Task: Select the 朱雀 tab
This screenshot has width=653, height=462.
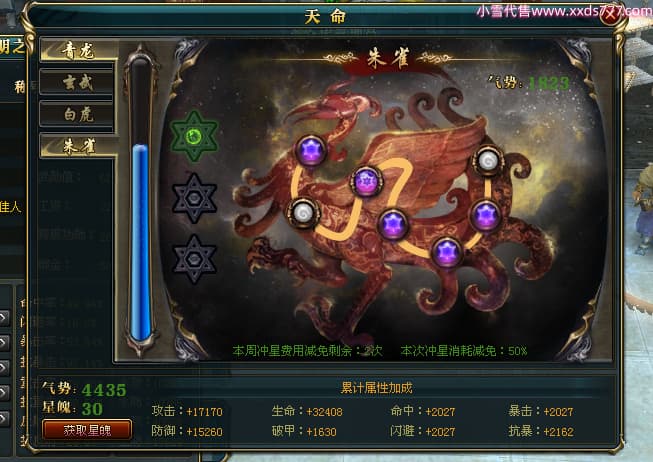Action: [x=77, y=146]
